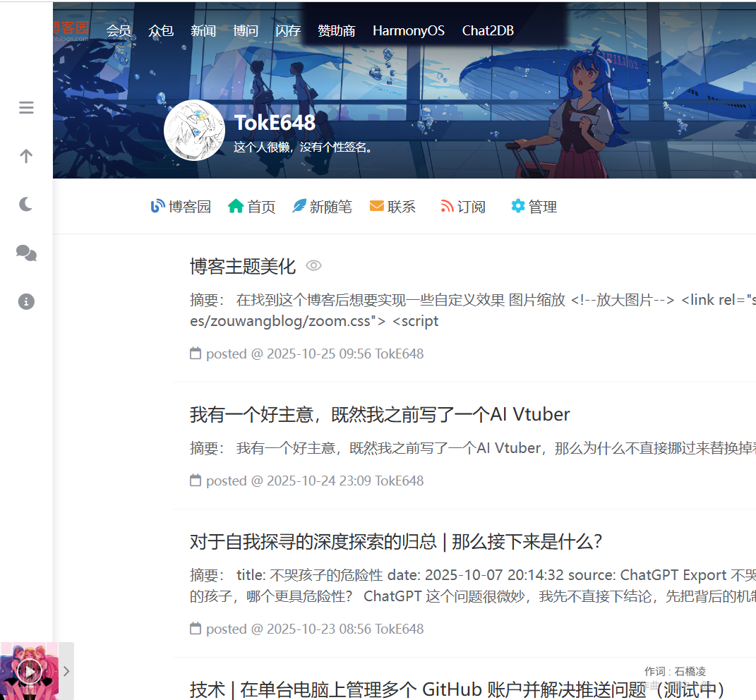Viewport: 756px width, 700px height.
Task: Click the info circle icon in sidebar
Action: point(26,302)
